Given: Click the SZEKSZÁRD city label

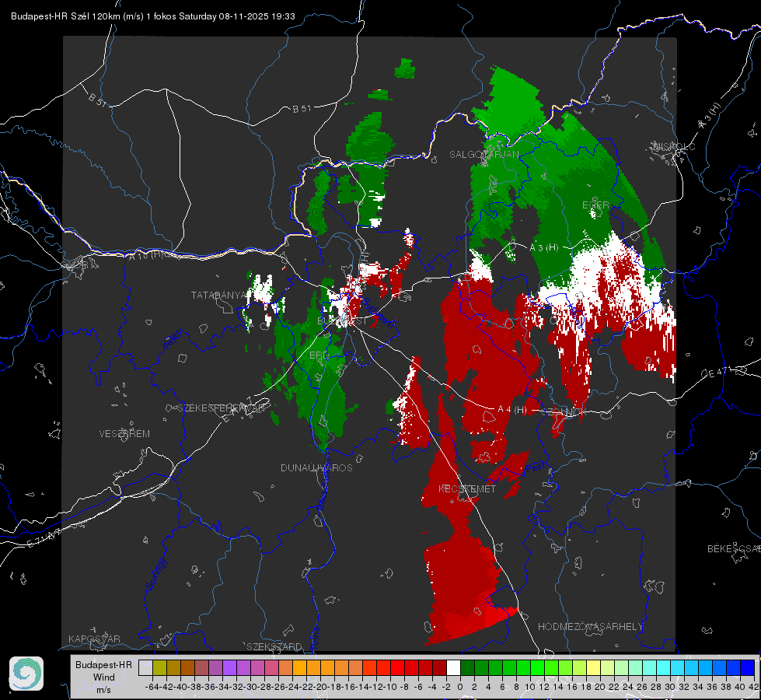Looking at the screenshot, I should pyautogui.click(x=274, y=646).
